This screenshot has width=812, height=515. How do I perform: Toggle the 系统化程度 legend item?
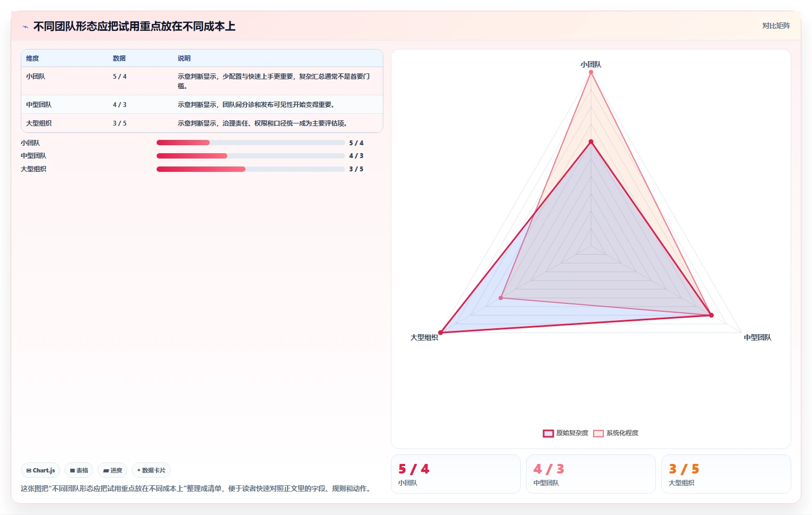(616, 433)
